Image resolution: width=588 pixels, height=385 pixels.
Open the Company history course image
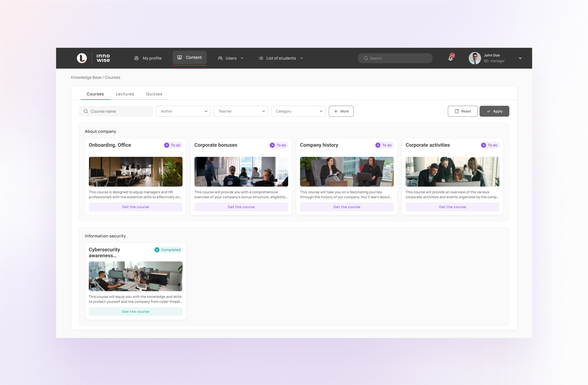coord(347,172)
